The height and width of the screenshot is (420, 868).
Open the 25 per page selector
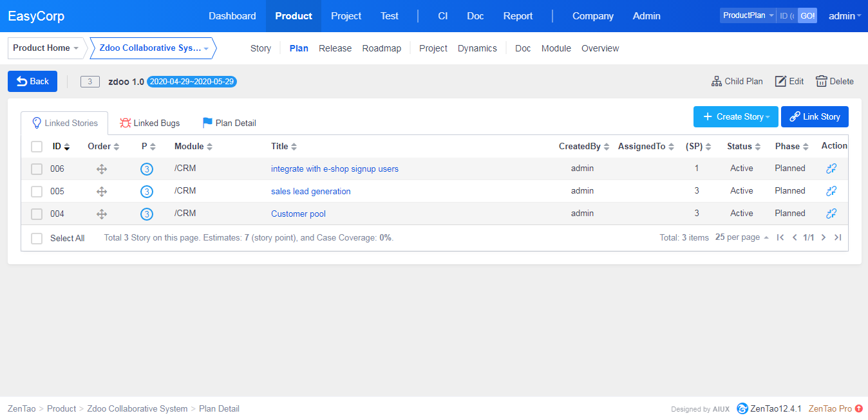742,237
